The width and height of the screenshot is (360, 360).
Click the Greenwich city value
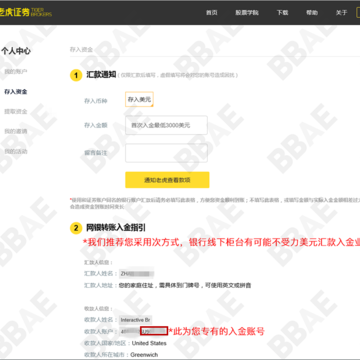coord(144,355)
